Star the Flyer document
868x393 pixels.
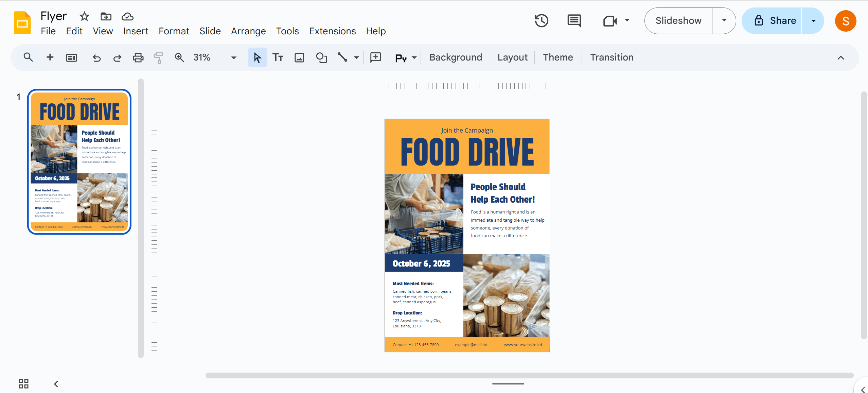pos(84,16)
